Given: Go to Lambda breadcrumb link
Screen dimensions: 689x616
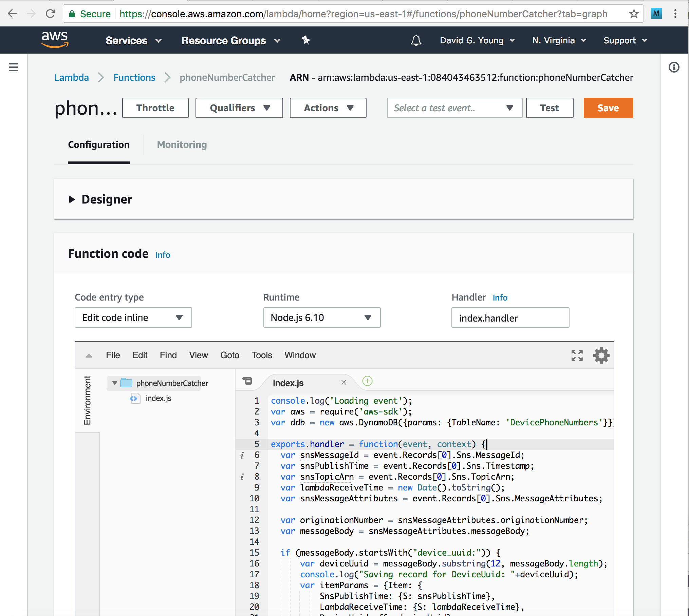Looking at the screenshot, I should [x=72, y=77].
